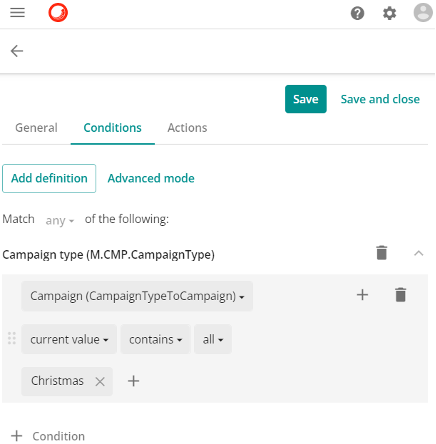Click the red Sitecore logo
This screenshot has height=444, width=436.
58,13
